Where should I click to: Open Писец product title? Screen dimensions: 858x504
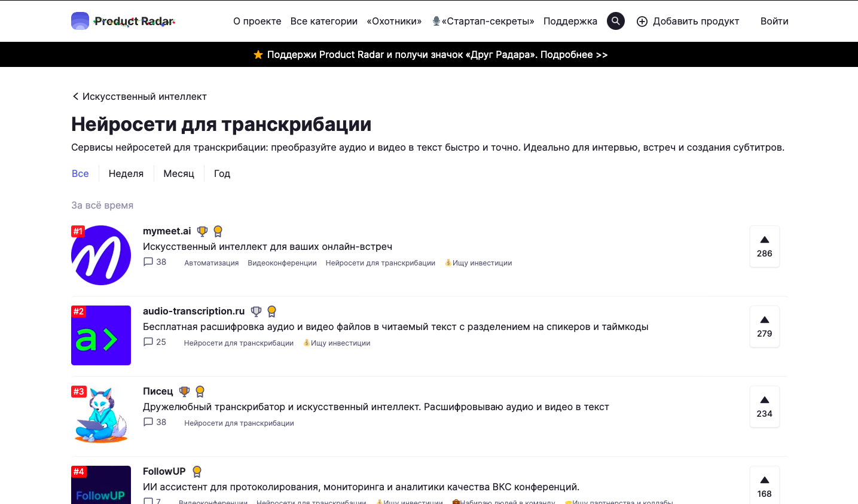[x=158, y=391]
